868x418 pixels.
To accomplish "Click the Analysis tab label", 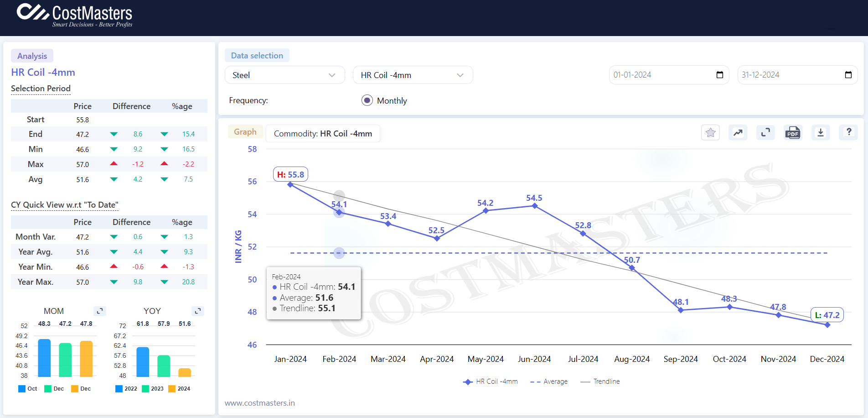I will 32,56.
